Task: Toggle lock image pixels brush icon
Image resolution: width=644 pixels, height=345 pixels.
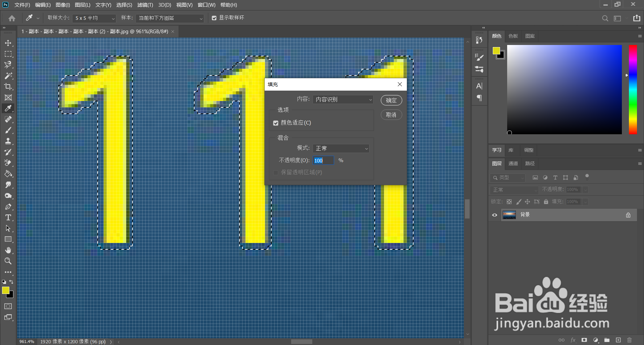Action: [519, 202]
